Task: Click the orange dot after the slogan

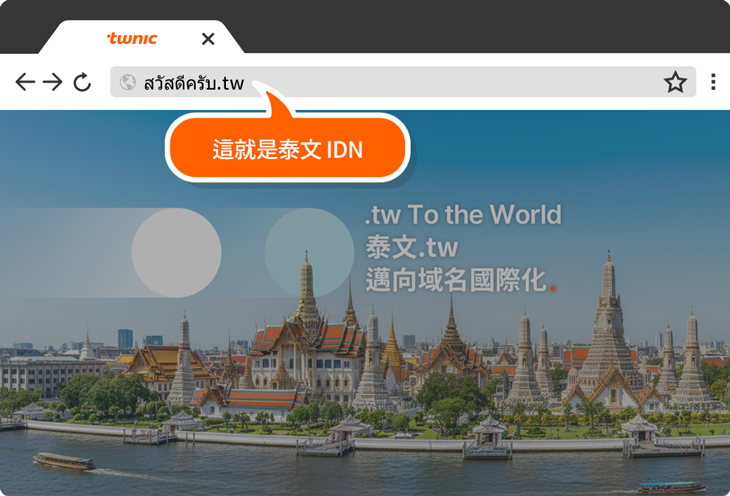Action: (x=552, y=288)
